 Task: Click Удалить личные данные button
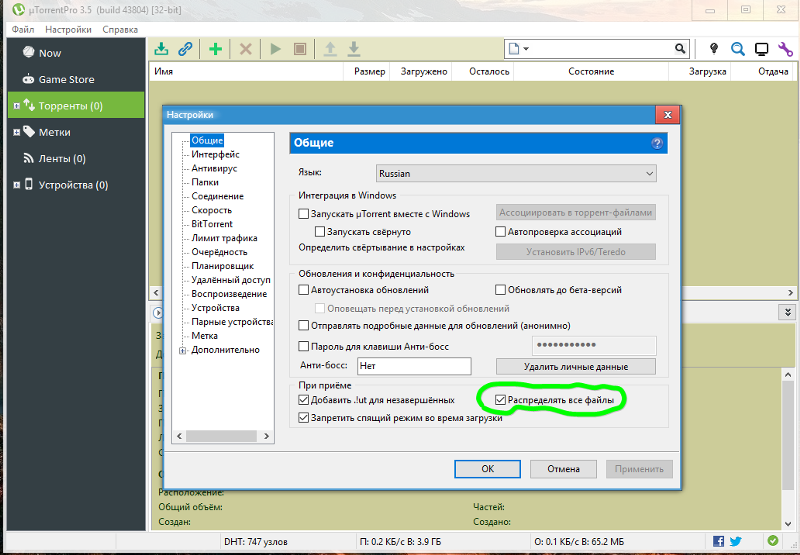coord(576,366)
